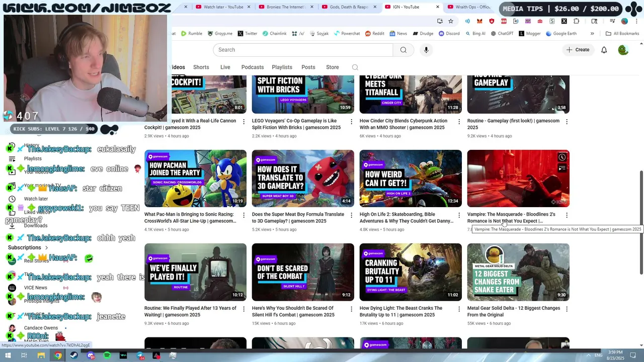Click the Windows Start button
The height and width of the screenshot is (362, 644).
click(8, 355)
